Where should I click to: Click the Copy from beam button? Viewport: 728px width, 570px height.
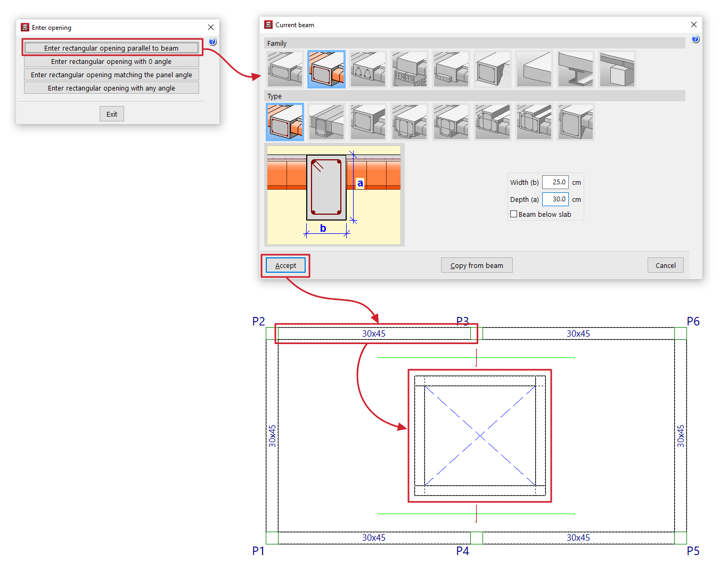[477, 265]
